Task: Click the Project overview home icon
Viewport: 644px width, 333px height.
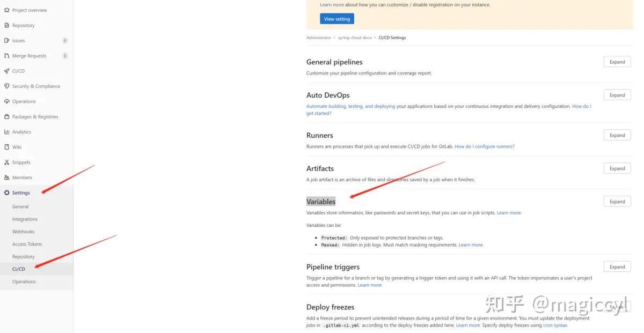Action: 7,10
